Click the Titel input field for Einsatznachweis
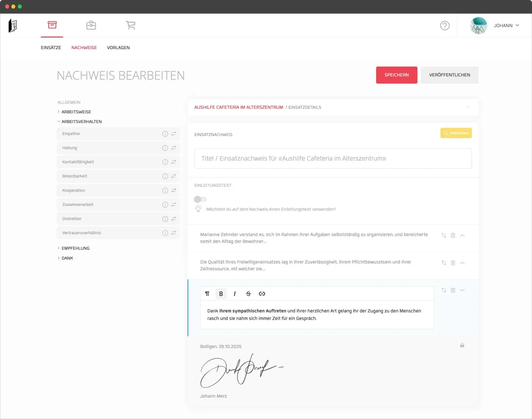This screenshot has width=532, height=419. point(333,159)
